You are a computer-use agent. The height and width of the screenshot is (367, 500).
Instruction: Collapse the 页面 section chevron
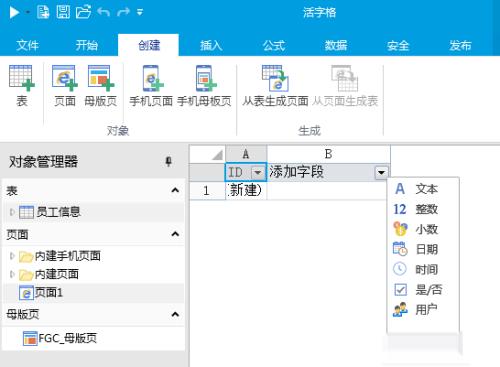[175, 234]
